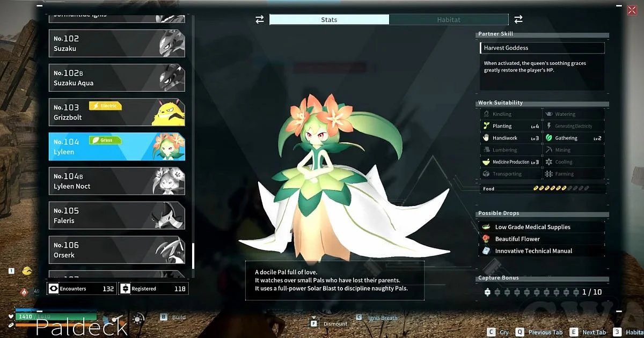Click the Kindling work icon

(x=486, y=114)
